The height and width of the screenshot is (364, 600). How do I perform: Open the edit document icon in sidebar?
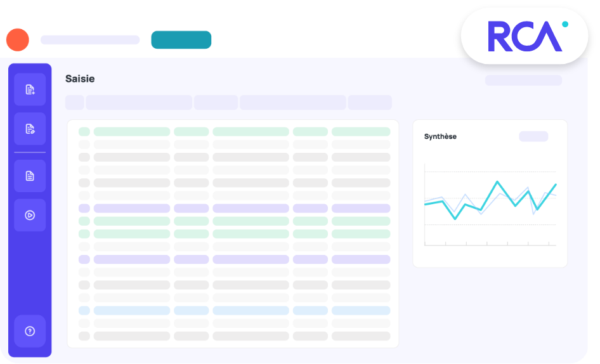(30, 129)
